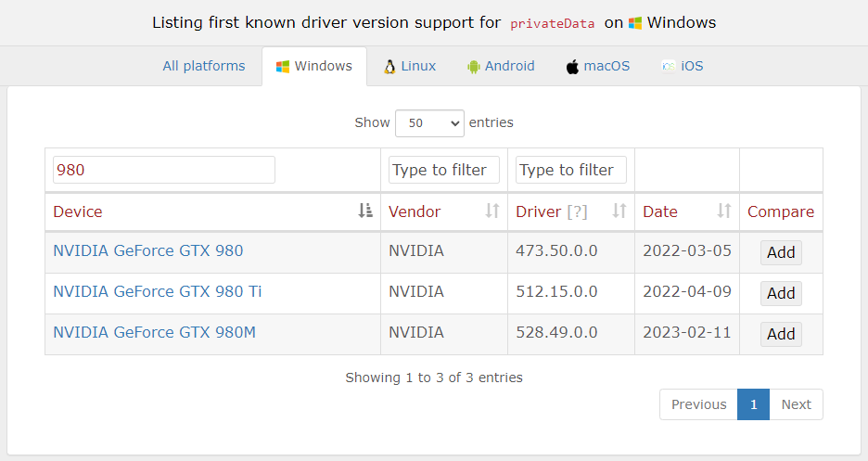Viewport: 868px width, 461px height.
Task: Add GTX 980M to compare
Action: (x=781, y=334)
